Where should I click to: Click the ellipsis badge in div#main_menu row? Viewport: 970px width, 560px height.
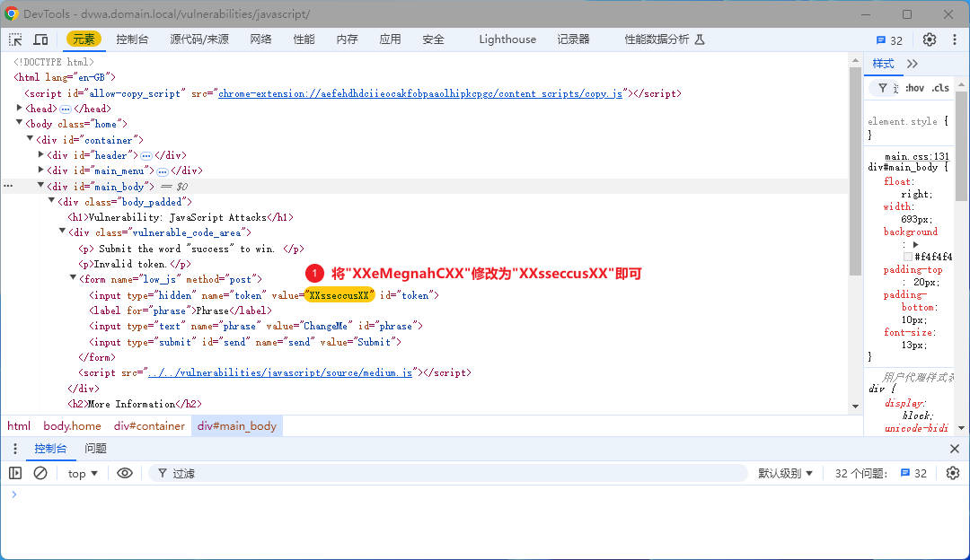[162, 171]
